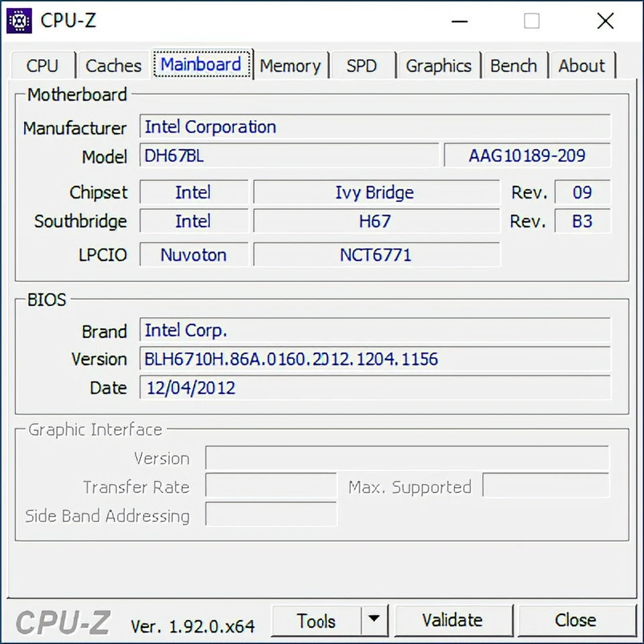Switch to the CPU tab
The image size is (644, 644).
click(43, 65)
